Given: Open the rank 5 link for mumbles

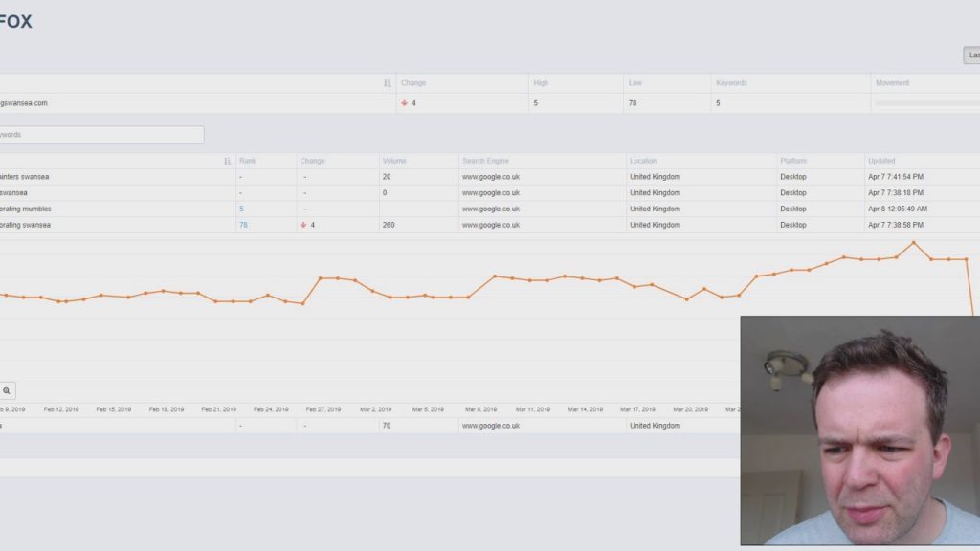Looking at the screenshot, I should tap(241, 209).
